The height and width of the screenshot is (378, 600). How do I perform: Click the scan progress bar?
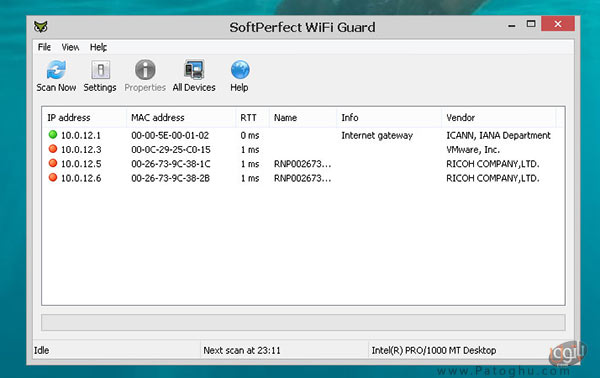click(303, 323)
